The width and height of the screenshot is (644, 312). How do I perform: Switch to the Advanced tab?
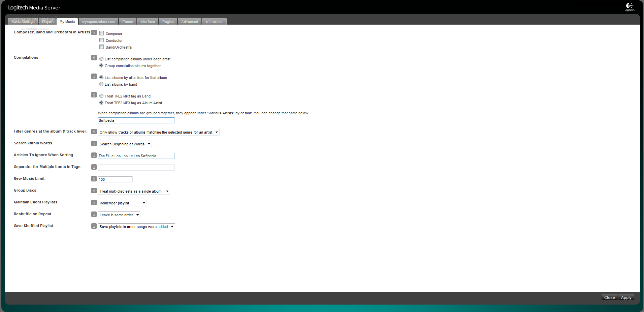pos(190,22)
